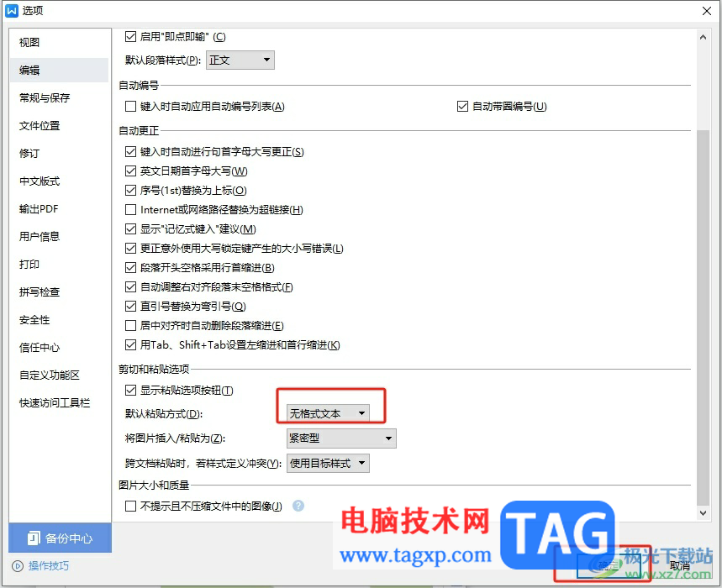The height and width of the screenshot is (588, 722).
Task: Select 输出PDF in options sidebar
Action: pos(60,208)
